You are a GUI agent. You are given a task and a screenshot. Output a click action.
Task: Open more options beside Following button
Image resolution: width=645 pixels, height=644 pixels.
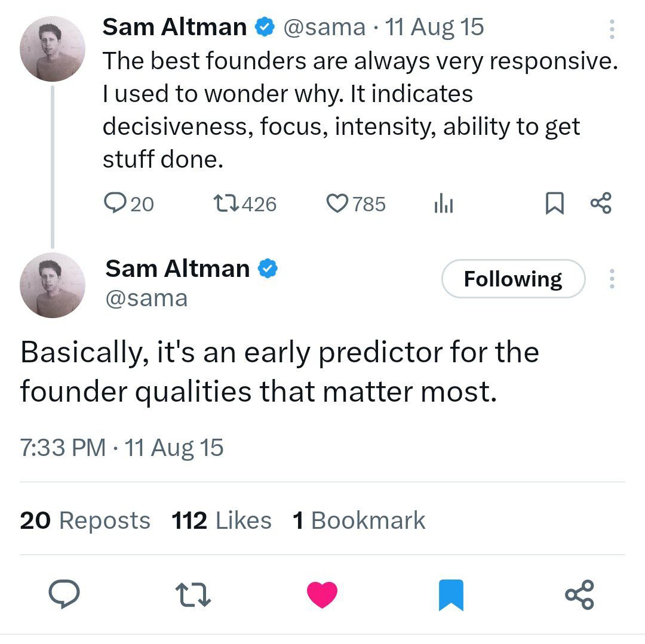tap(611, 279)
